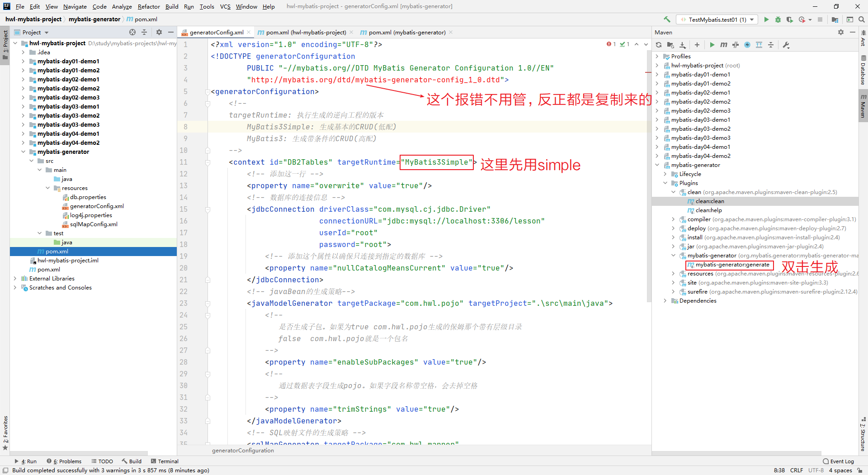
Task: Run with profiler icon in main toolbar
Action: pyautogui.click(x=802, y=19)
